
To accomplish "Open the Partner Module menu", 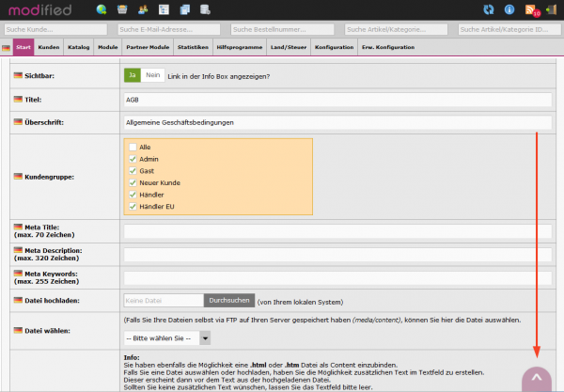I will coord(148,47).
